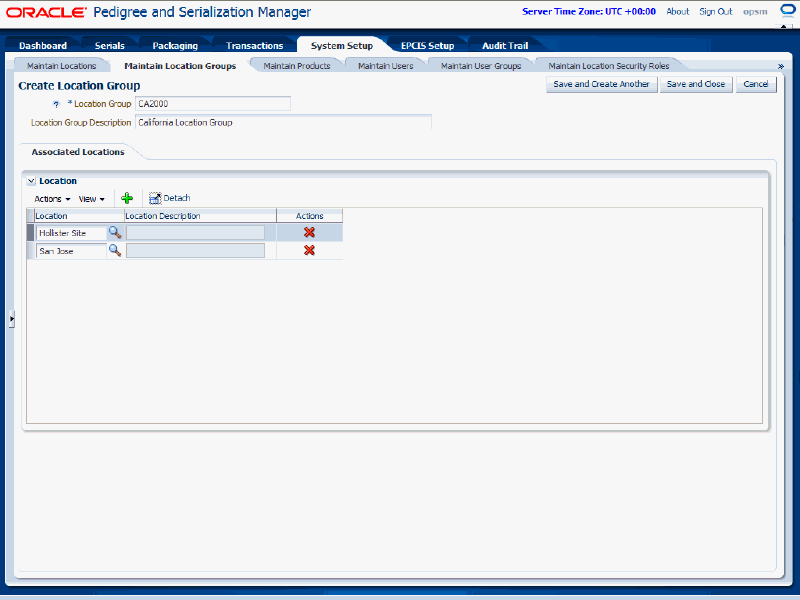The image size is (800, 600).
Task: Click the Server Time Zone text
Action: [589, 11]
